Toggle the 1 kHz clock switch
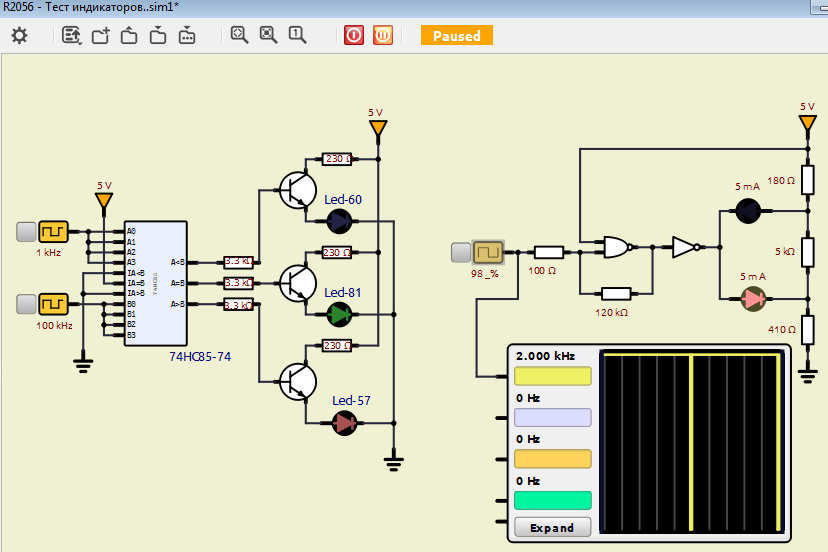This screenshot has width=828, height=552. click(27, 232)
